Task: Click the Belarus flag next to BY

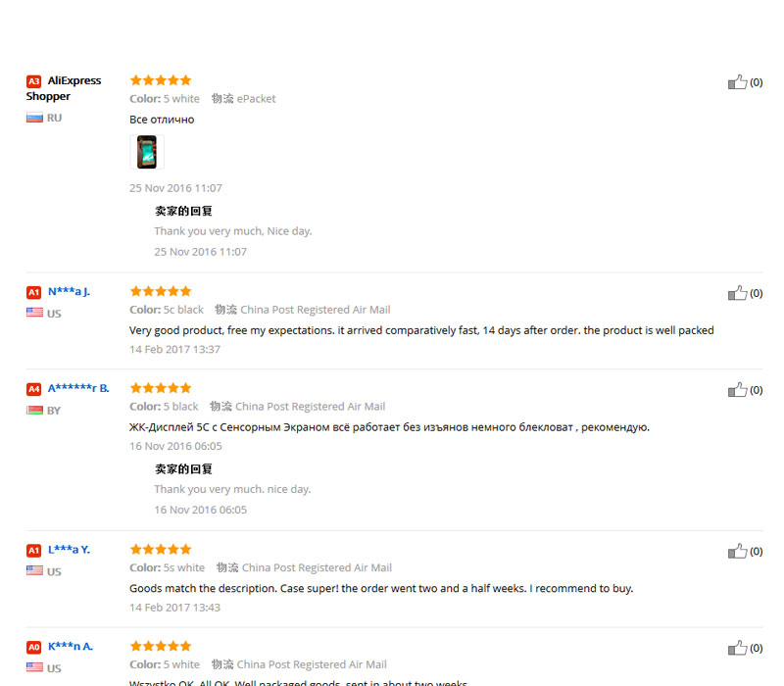Action: [34, 410]
